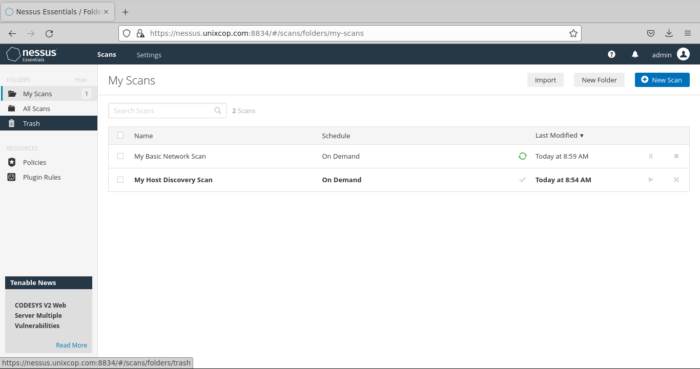Click the search magnifier icon
This screenshot has width=700, height=369.
point(217,111)
